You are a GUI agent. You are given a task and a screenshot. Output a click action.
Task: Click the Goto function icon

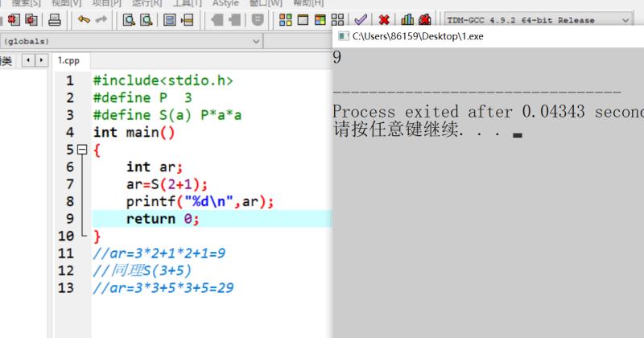point(170,19)
